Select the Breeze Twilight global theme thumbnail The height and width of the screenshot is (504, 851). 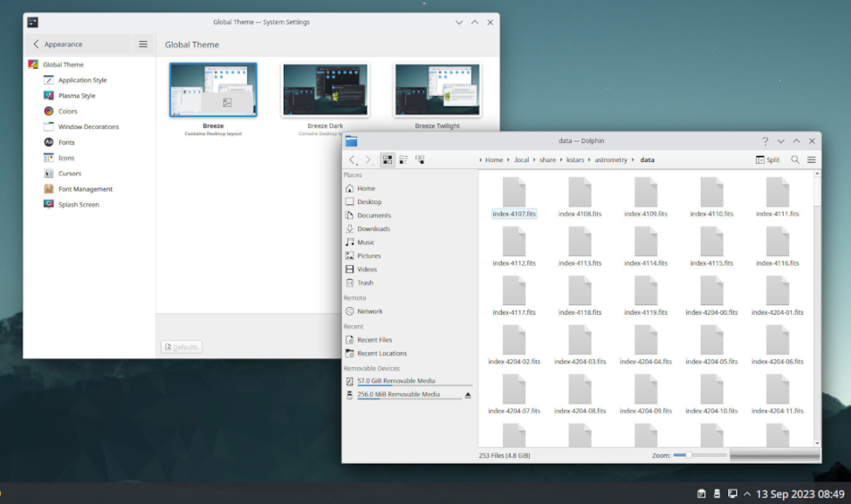click(x=437, y=90)
